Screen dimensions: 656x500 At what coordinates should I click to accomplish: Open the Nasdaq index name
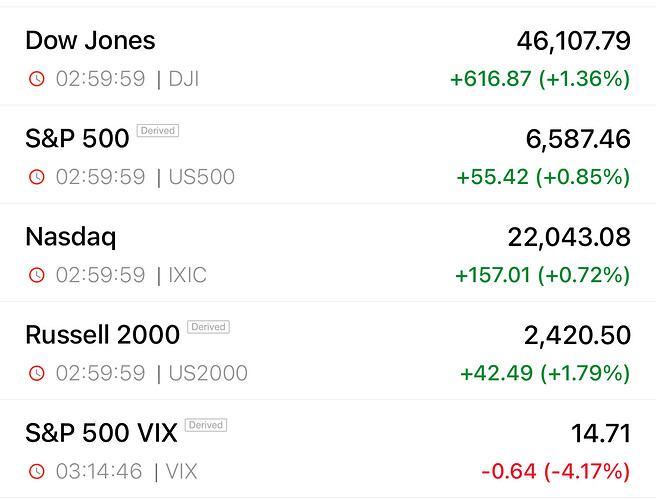pyautogui.click(x=70, y=237)
